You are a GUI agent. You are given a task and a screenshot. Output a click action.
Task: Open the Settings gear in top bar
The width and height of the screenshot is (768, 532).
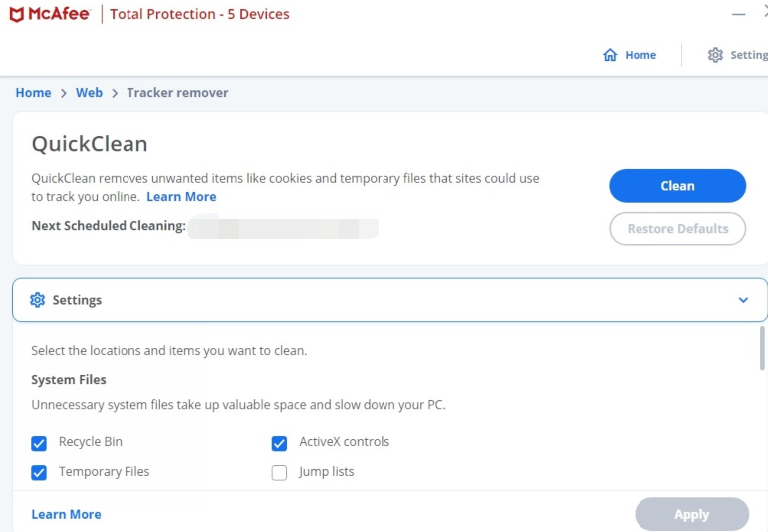tap(715, 55)
